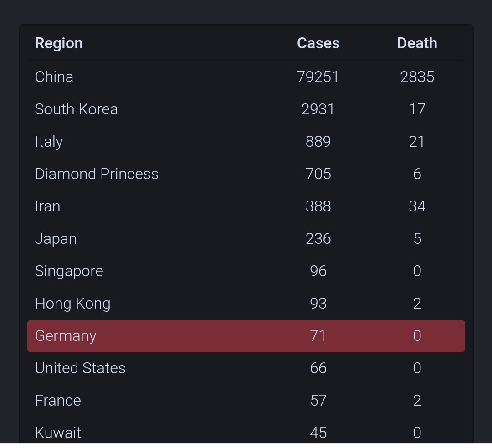Select the United States row
The image size is (492, 448).
pyautogui.click(x=246, y=368)
